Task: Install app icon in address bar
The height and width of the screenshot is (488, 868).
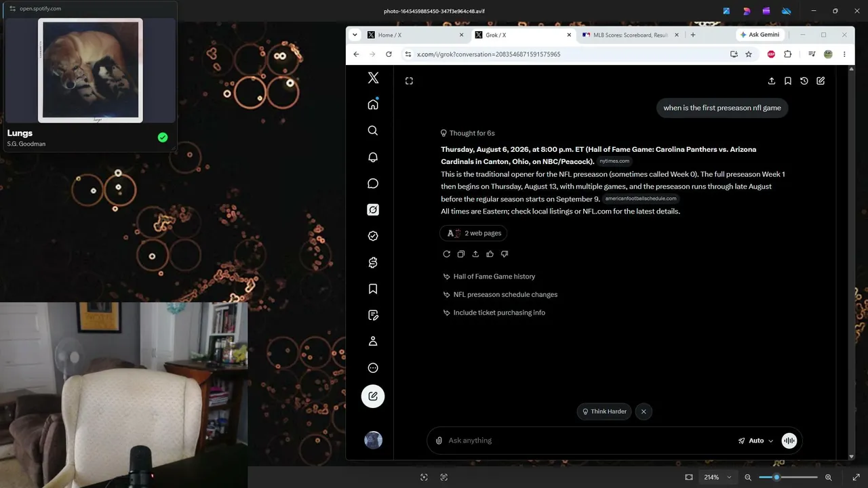Action: (734, 54)
